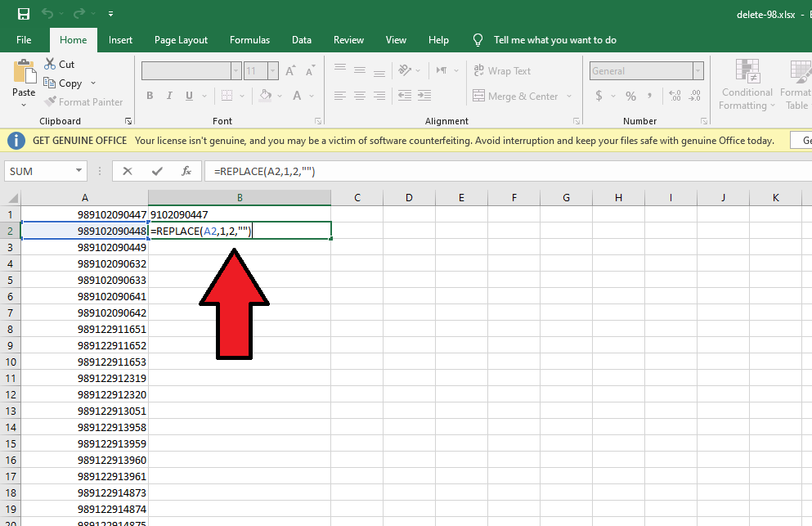Click the Cut scissors icon
Image resolution: width=812 pixels, height=526 pixels.
[49, 64]
